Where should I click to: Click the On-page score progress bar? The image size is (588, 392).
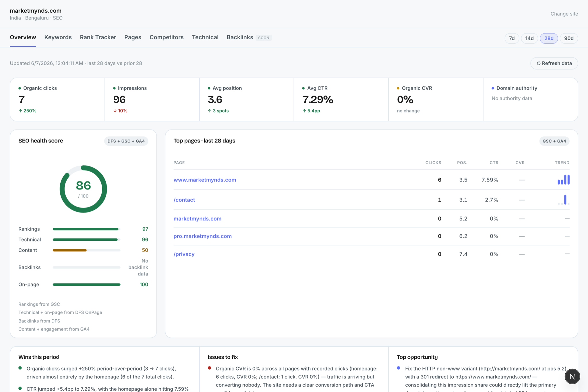(86, 284)
